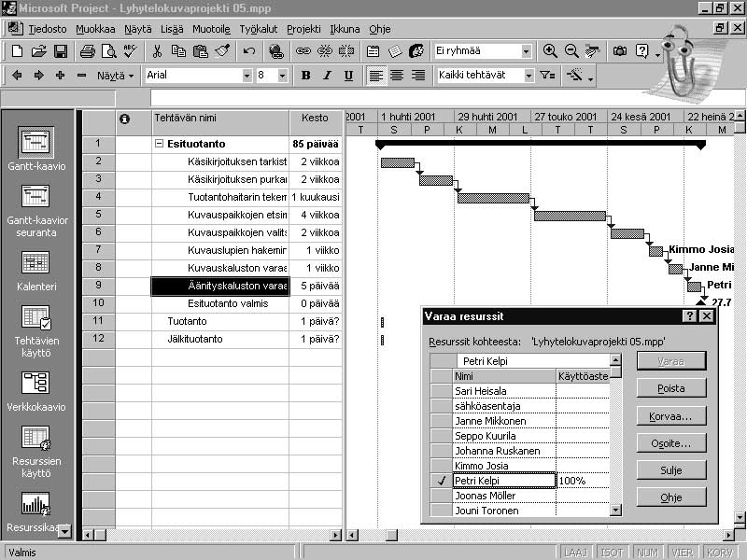The width and height of the screenshot is (747, 560).
Task: Open the font size 8 dropdown
Action: tap(283, 76)
